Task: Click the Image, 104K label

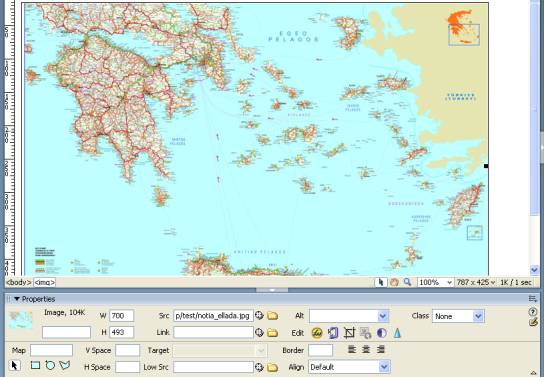Action: (x=65, y=312)
